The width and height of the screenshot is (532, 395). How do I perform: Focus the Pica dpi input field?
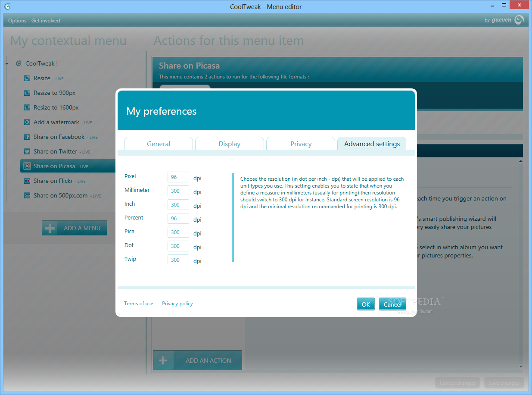click(178, 232)
